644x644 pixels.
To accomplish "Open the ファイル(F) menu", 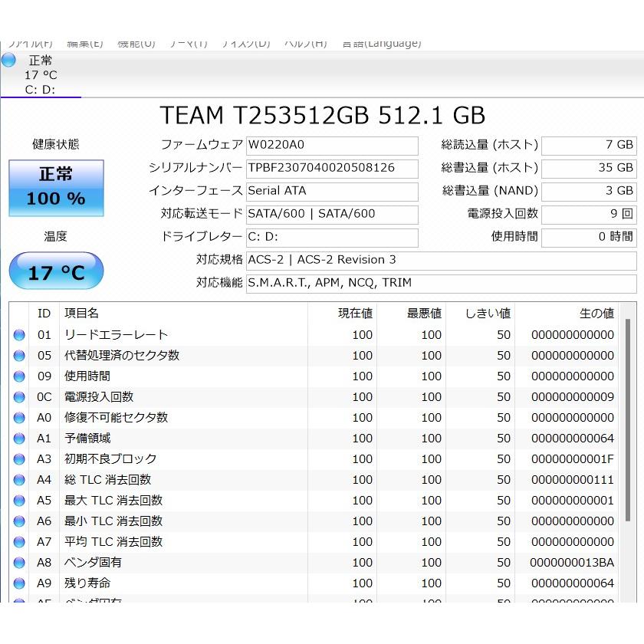I will click(29, 43).
